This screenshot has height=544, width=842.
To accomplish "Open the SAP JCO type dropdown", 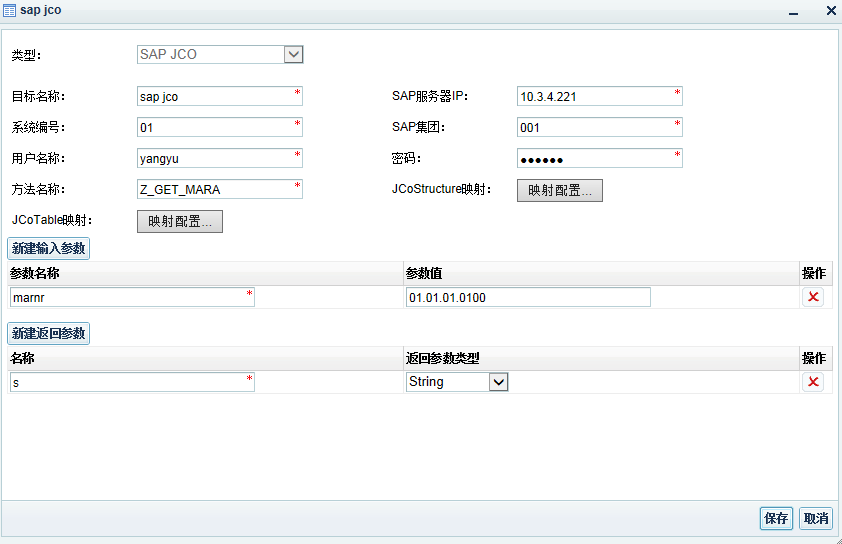I will tap(293, 54).
